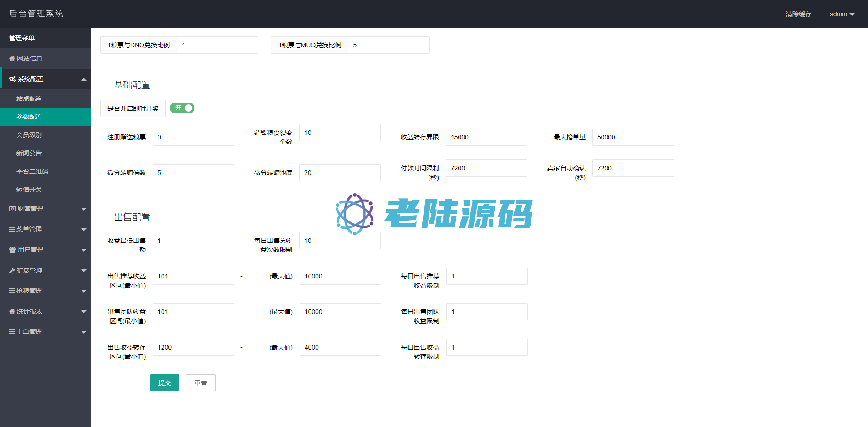868x427 pixels.
Task: Click the wrench icon beside 扩展管理
Action: pyautogui.click(x=12, y=270)
